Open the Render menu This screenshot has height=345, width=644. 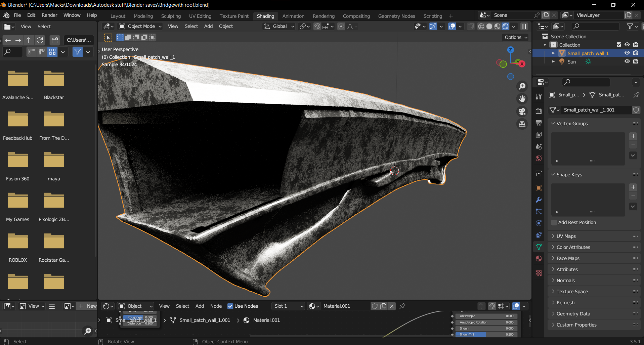click(49, 15)
